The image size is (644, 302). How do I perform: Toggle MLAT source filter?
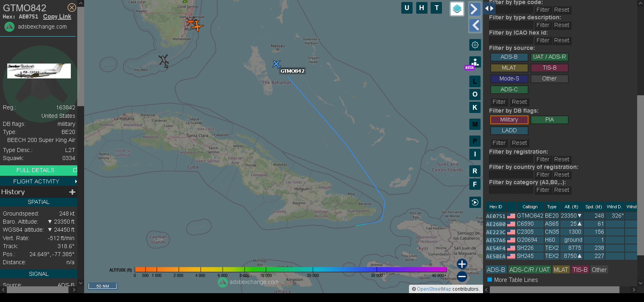(509, 68)
